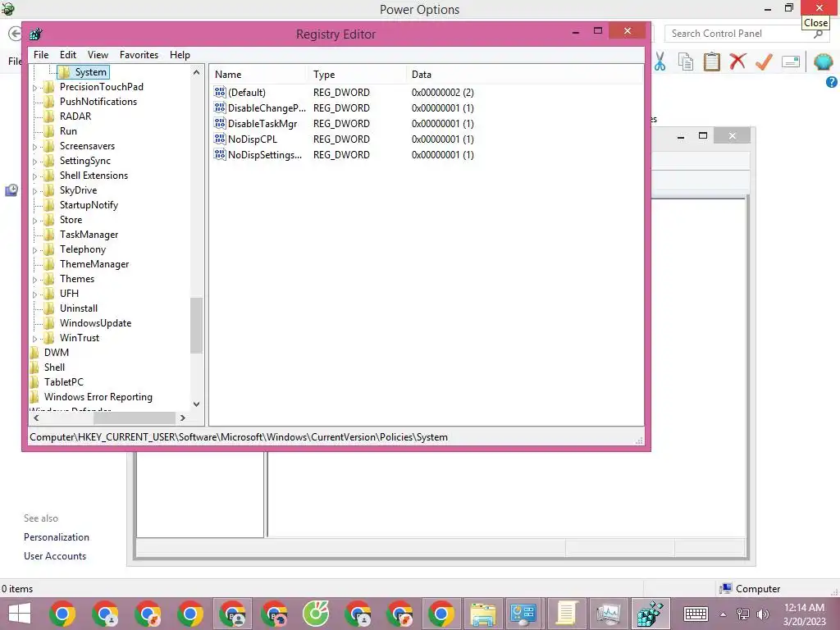Click the red X Delete toolbar icon
Screen dimensions: 840x630
[x=737, y=61]
